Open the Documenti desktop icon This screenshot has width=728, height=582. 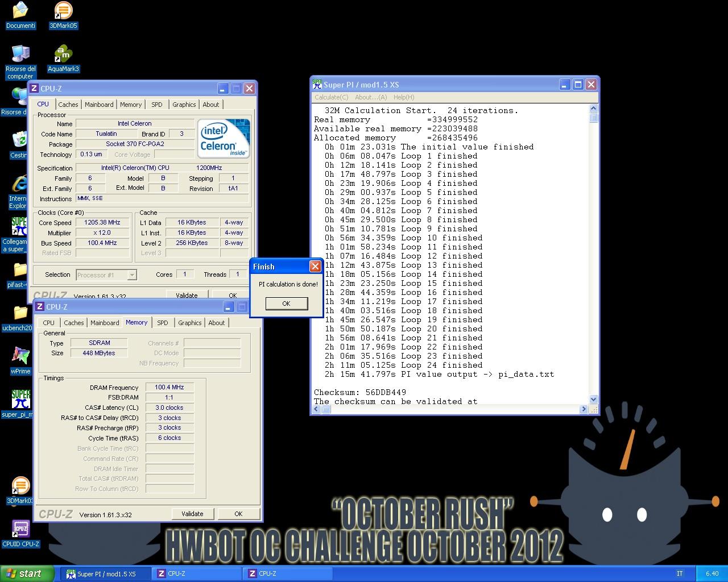coord(20,15)
